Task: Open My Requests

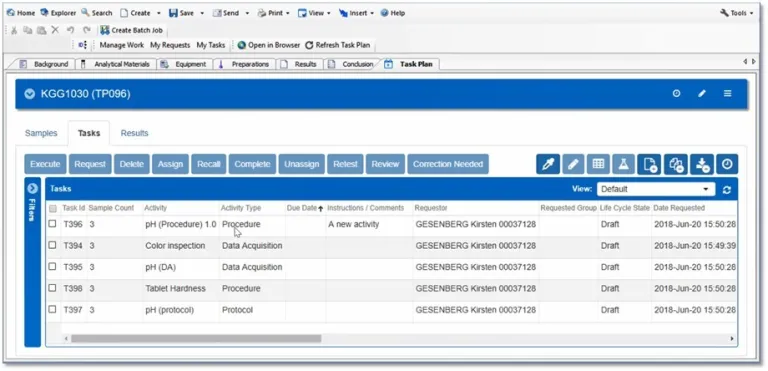Action: coord(170,45)
